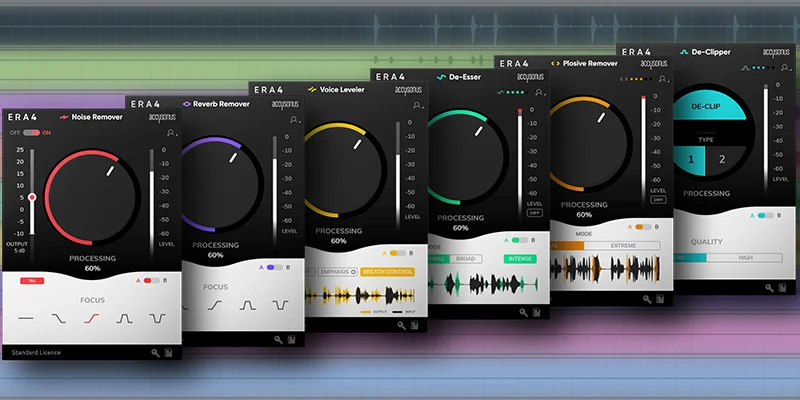Click the key icon in Reverb Remover
The image size is (800, 400).
pos(278,339)
